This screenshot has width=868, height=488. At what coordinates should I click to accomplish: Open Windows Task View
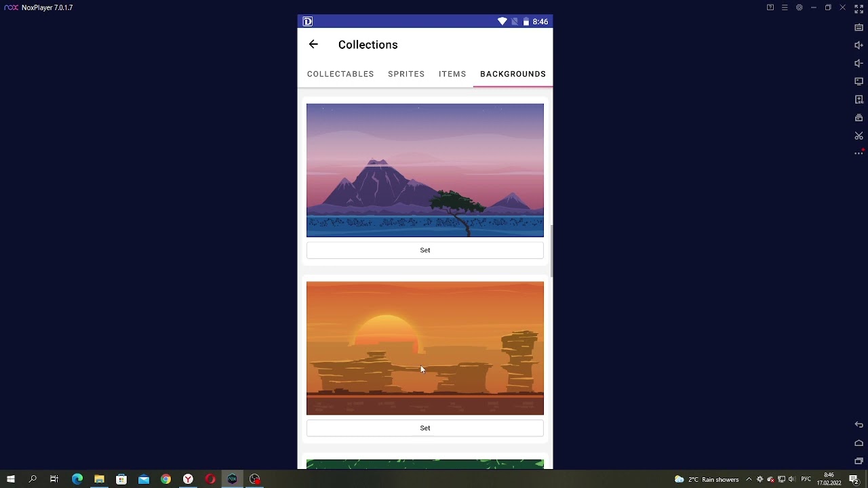point(54,479)
